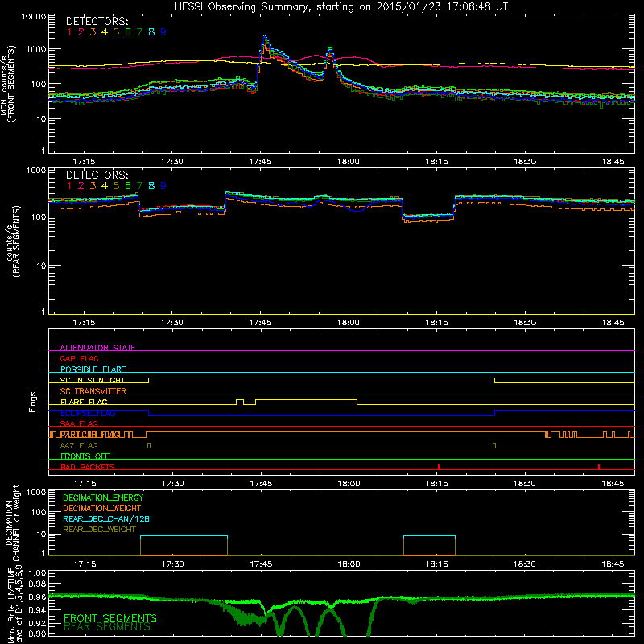Click the AAZ FLAG label
The width and height of the screenshot is (644, 644).
click(79, 445)
